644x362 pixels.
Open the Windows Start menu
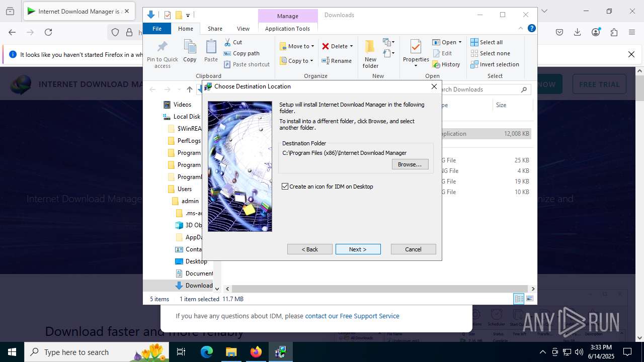(x=12, y=352)
